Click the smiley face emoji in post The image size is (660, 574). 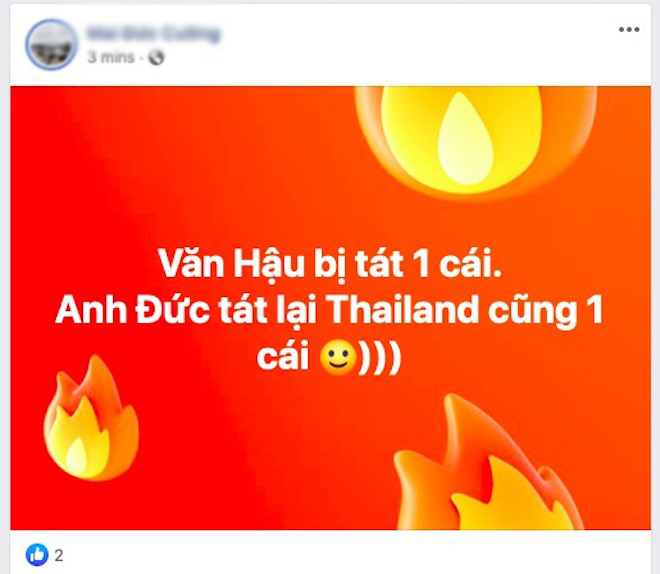[338, 358]
